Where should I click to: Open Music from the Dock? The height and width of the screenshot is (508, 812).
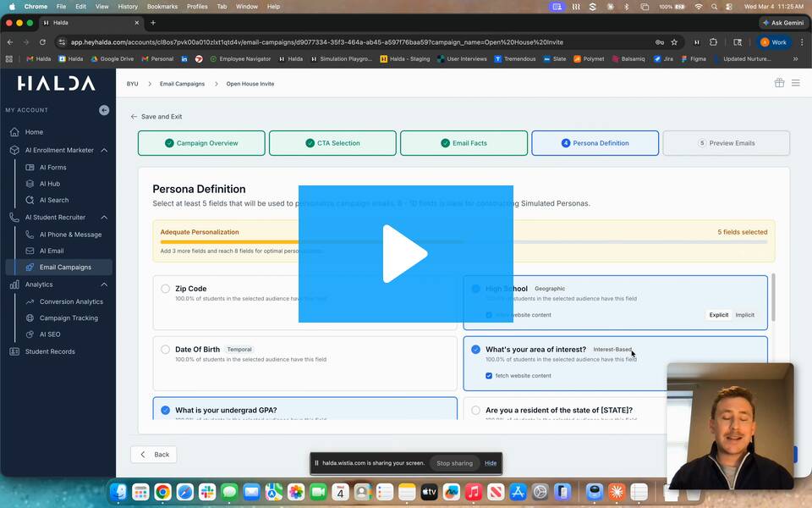tap(474, 491)
